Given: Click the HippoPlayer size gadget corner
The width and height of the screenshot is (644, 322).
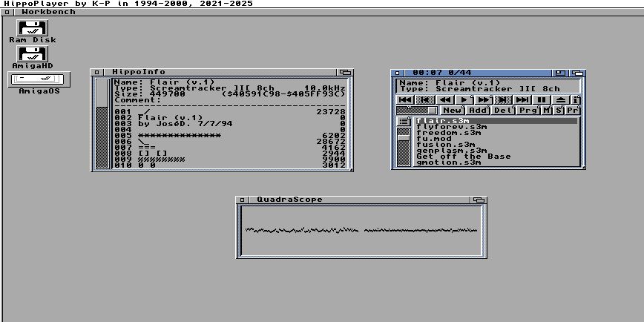Looking at the screenshot, I should click(x=583, y=167).
